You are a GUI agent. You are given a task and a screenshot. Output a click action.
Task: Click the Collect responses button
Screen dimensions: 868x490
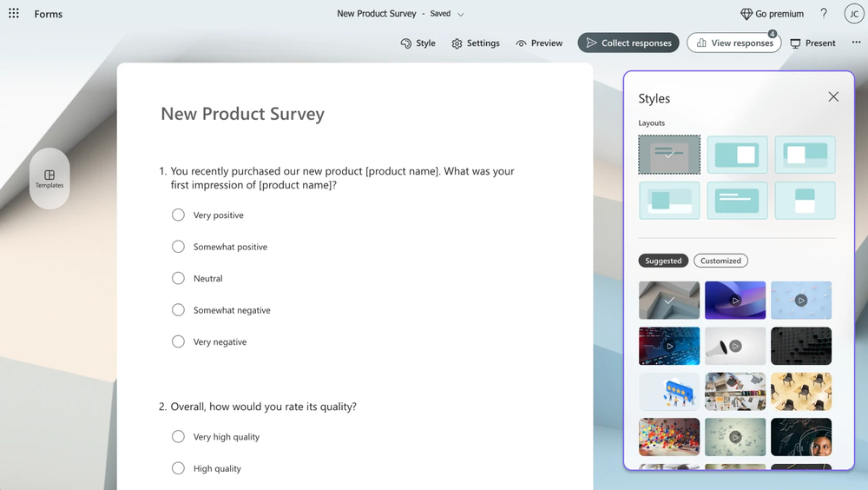pos(628,43)
